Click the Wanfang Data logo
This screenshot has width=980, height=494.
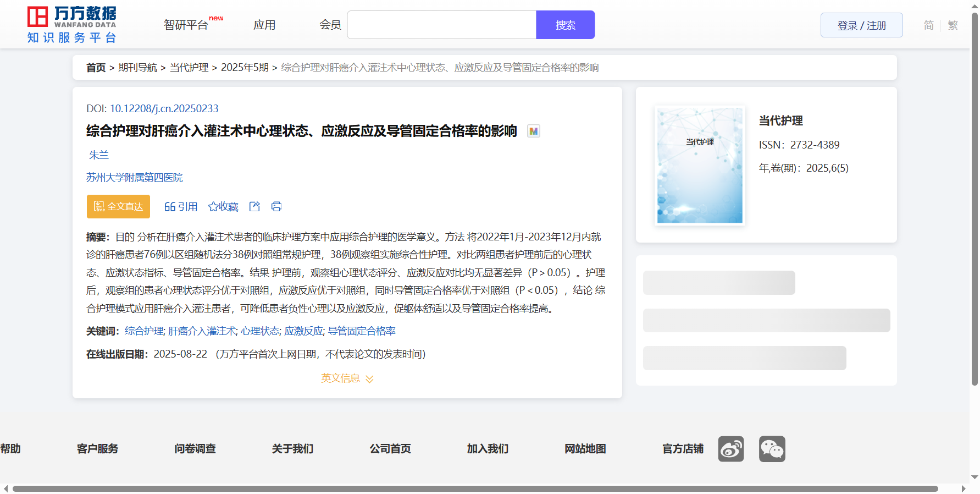click(x=71, y=25)
